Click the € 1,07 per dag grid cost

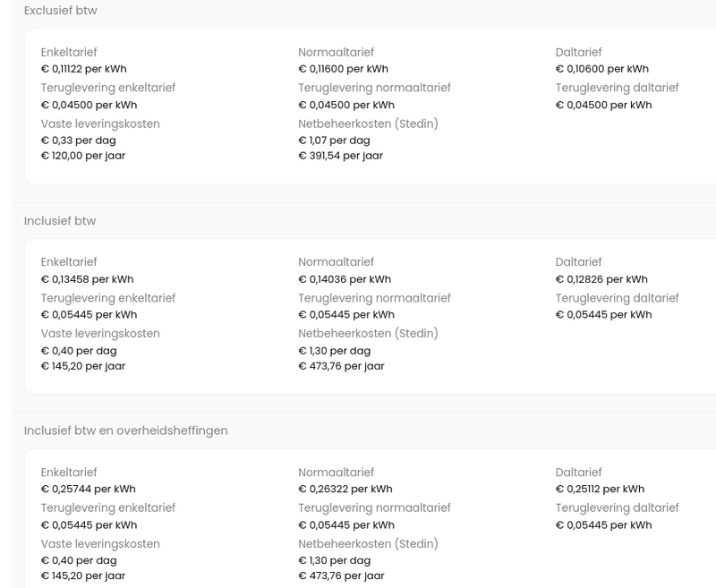click(334, 141)
